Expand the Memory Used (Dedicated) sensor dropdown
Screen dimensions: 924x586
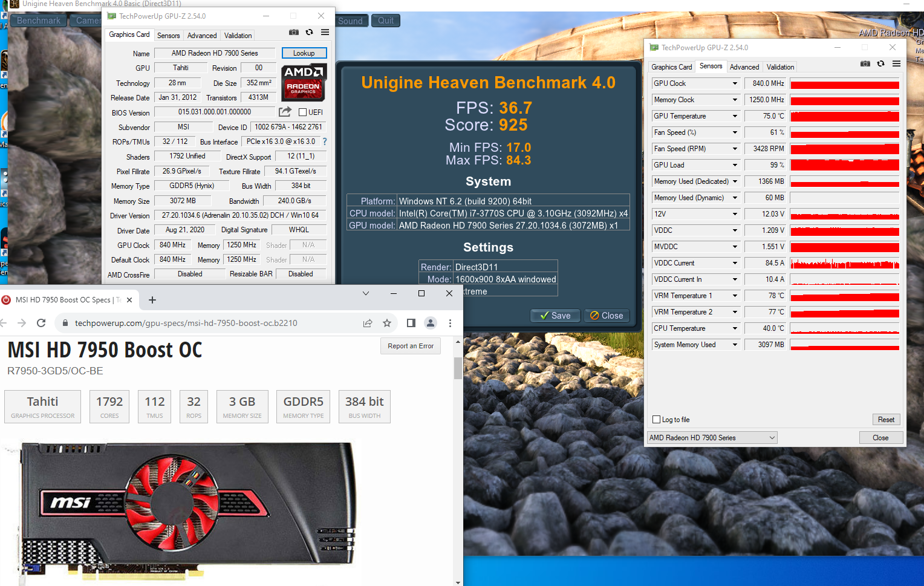tap(735, 181)
